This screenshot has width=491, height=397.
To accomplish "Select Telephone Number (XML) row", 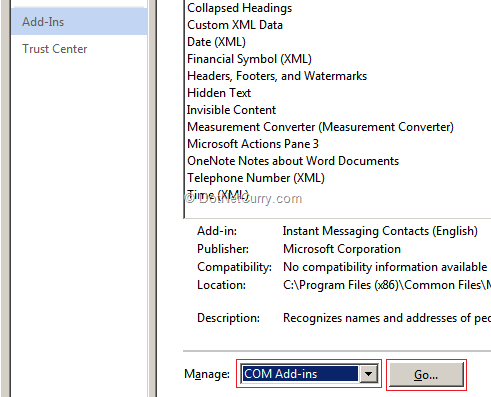I will (256, 178).
